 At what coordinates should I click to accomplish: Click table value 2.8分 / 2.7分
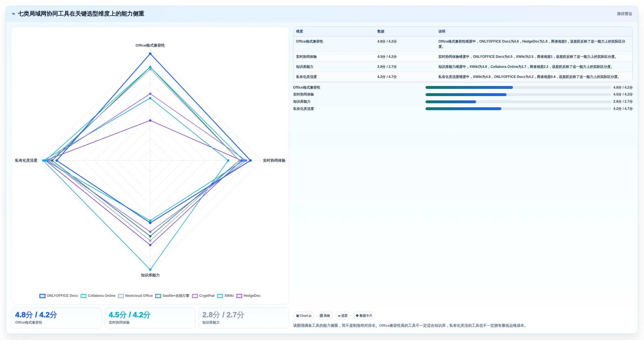[x=387, y=67]
